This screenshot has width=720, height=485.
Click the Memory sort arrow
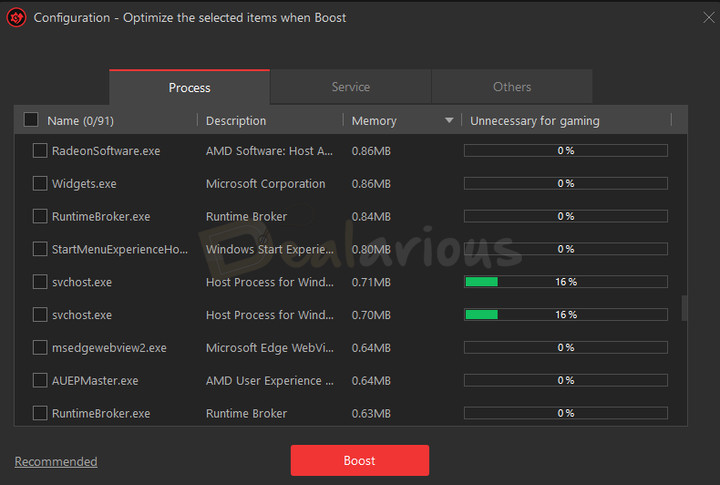click(x=449, y=121)
